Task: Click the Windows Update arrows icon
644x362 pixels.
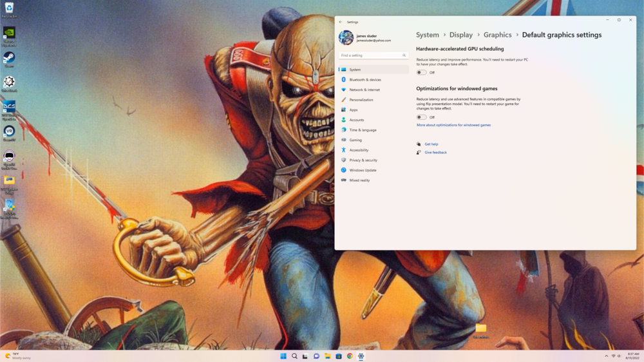Action: click(x=344, y=170)
